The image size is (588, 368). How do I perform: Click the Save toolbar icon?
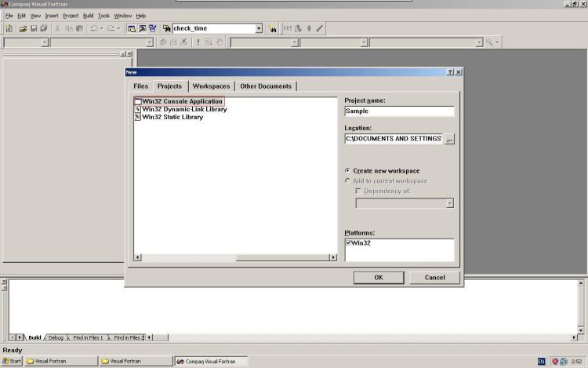(x=34, y=28)
